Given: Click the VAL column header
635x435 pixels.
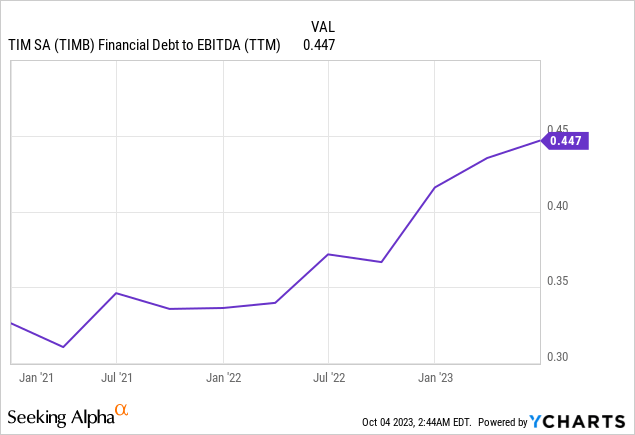Looking at the screenshot, I should pyautogui.click(x=316, y=27).
